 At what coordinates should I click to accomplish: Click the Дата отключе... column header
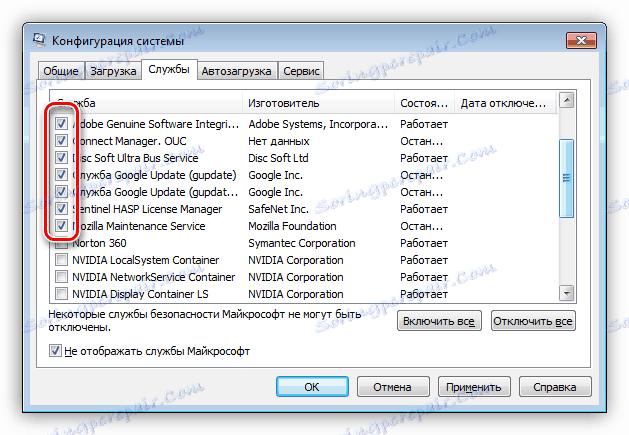point(506,103)
